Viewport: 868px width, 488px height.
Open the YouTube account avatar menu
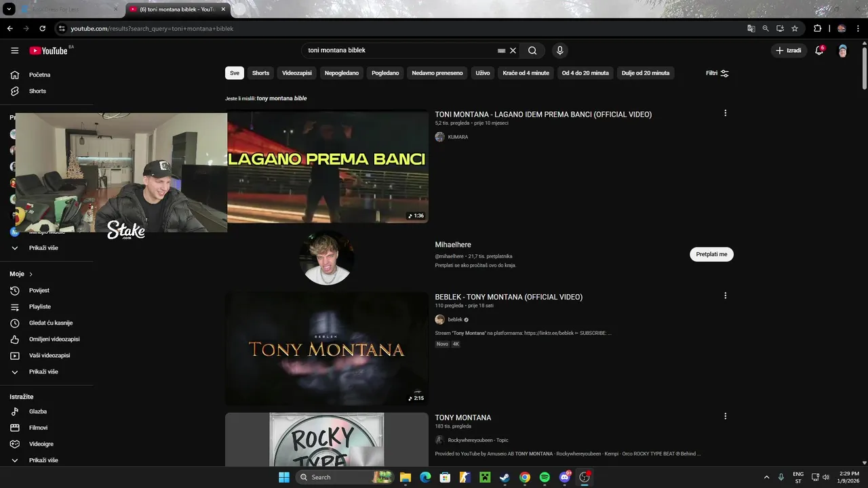(x=842, y=51)
